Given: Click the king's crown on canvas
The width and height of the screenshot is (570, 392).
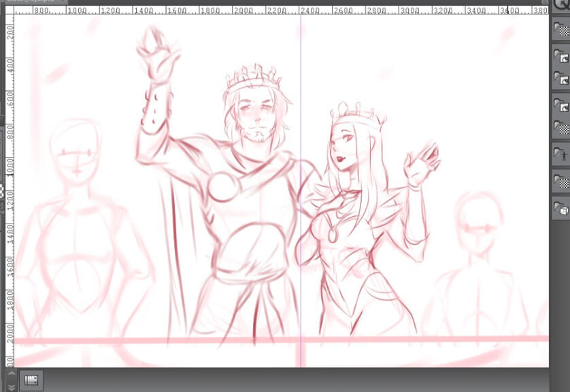Looking at the screenshot, I should (x=253, y=78).
